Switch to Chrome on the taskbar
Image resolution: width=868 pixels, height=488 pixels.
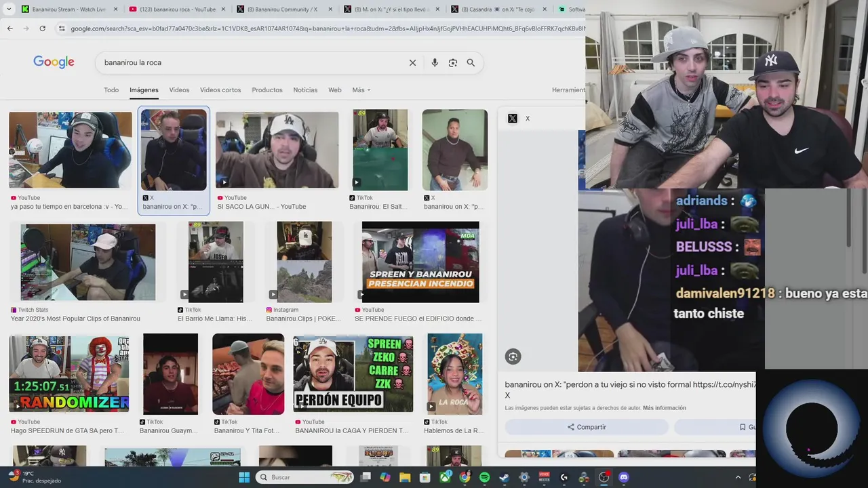coord(465,477)
